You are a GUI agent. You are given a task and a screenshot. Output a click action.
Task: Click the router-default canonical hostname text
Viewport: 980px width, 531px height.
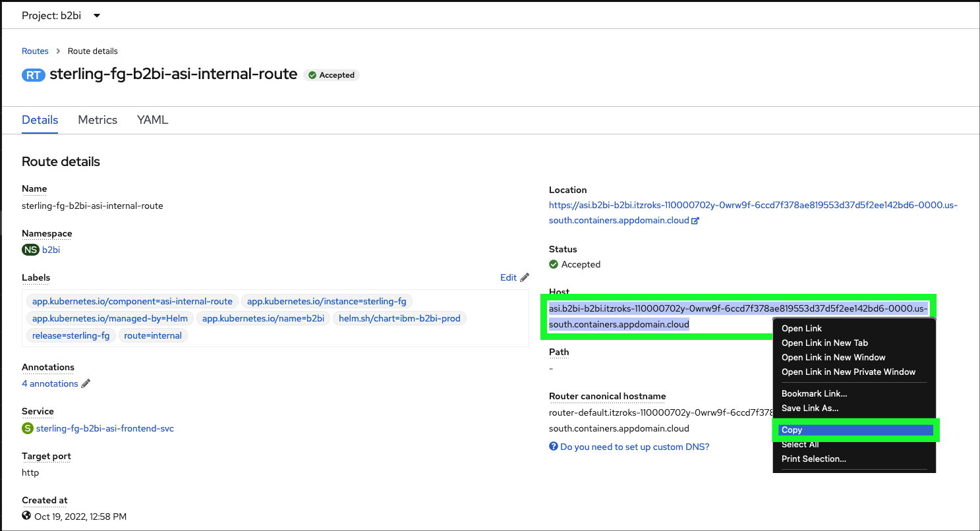[x=660, y=420]
